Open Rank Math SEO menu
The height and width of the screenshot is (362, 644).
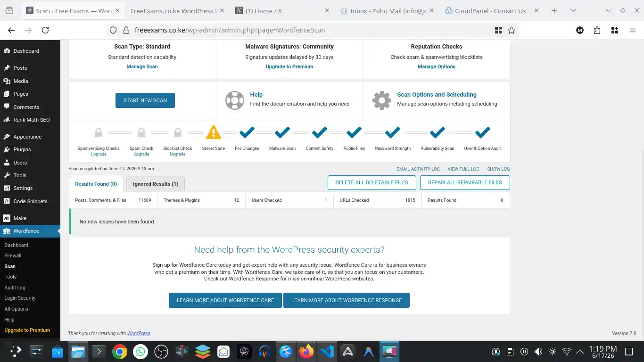(x=31, y=120)
